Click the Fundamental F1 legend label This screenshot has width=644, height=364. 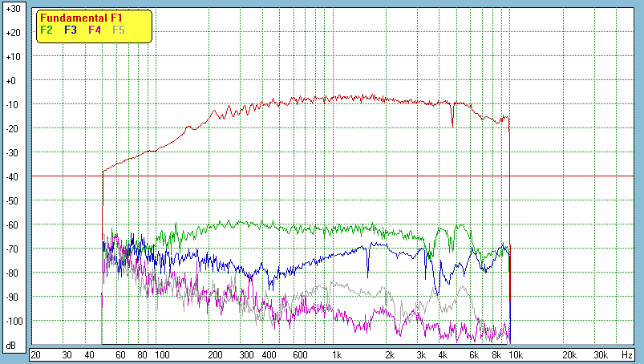click(x=79, y=18)
